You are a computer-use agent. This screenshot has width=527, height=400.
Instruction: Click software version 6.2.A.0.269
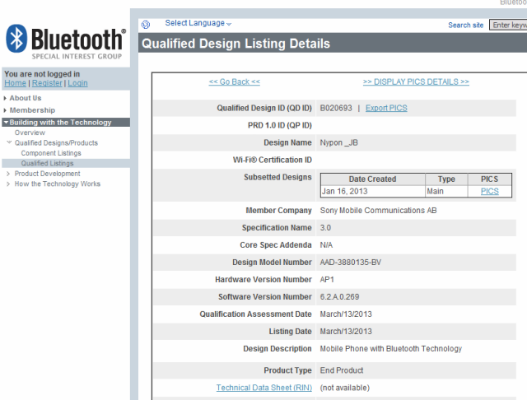point(339,297)
